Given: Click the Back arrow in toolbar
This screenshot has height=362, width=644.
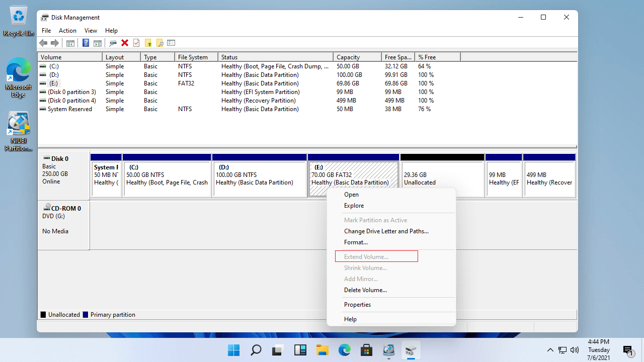Looking at the screenshot, I should (x=43, y=43).
